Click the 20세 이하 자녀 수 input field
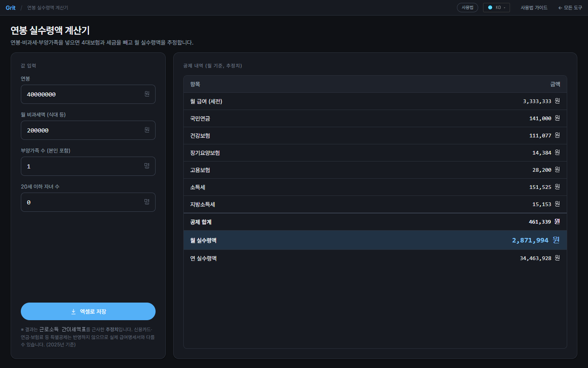The image size is (588, 368). 88,202
